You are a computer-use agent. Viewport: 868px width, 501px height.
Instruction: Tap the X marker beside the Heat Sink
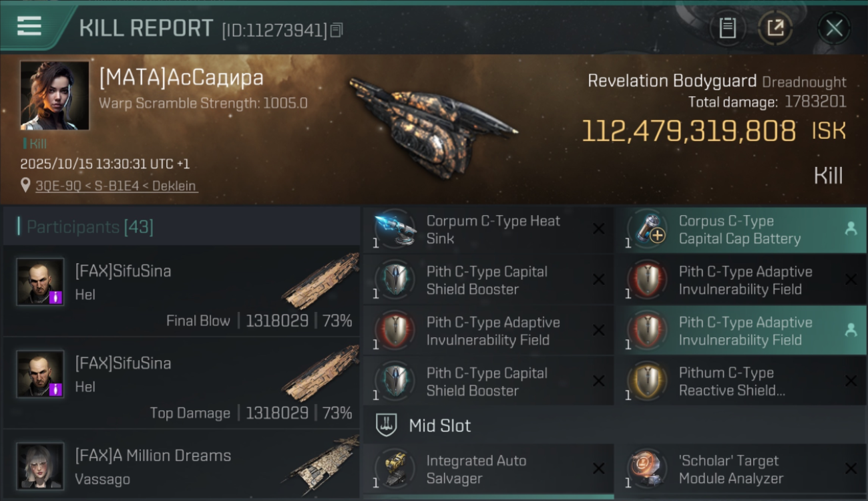(x=599, y=229)
